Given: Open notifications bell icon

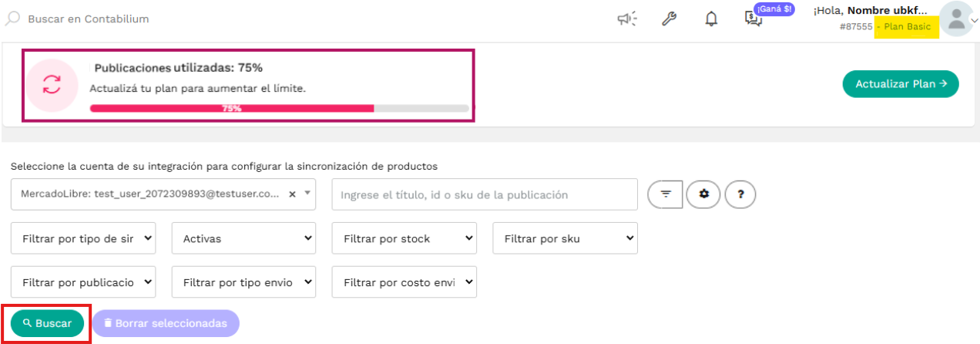Looking at the screenshot, I should click(711, 19).
